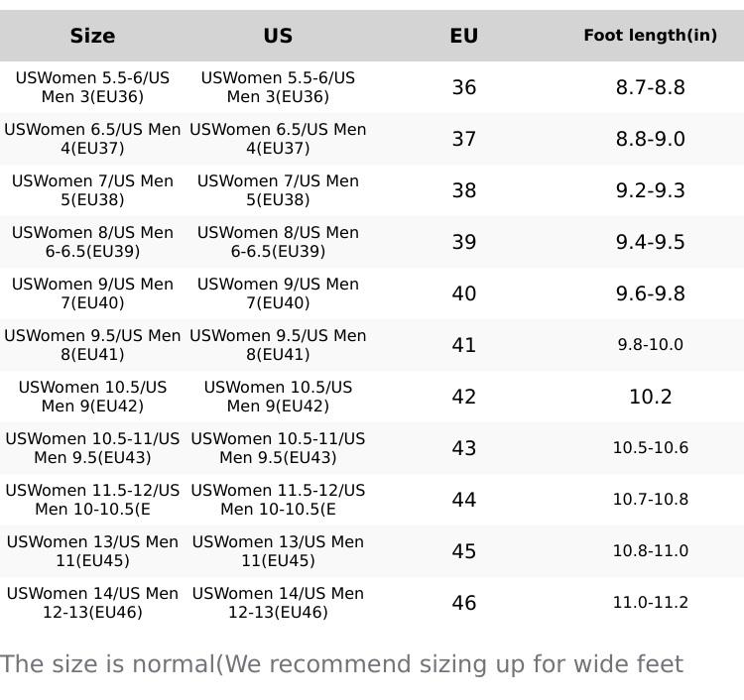Click the US column header
The image size is (744, 700).
coord(278,36)
